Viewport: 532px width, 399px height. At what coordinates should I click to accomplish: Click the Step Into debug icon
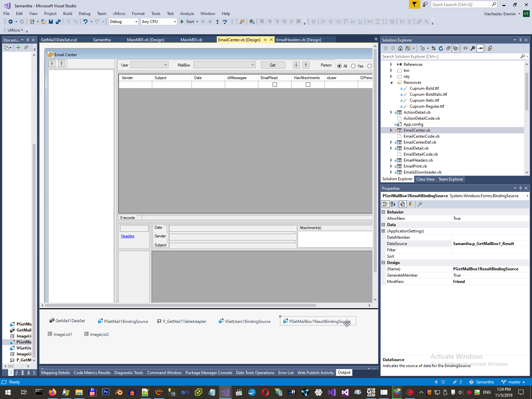(x=217, y=22)
